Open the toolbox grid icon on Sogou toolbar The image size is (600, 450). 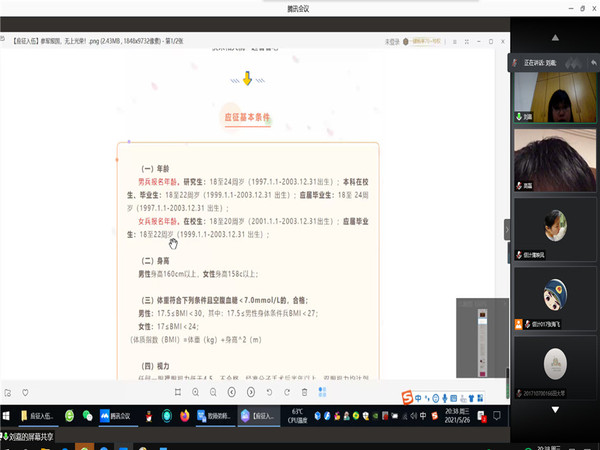pyautogui.click(x=480, y=398)
